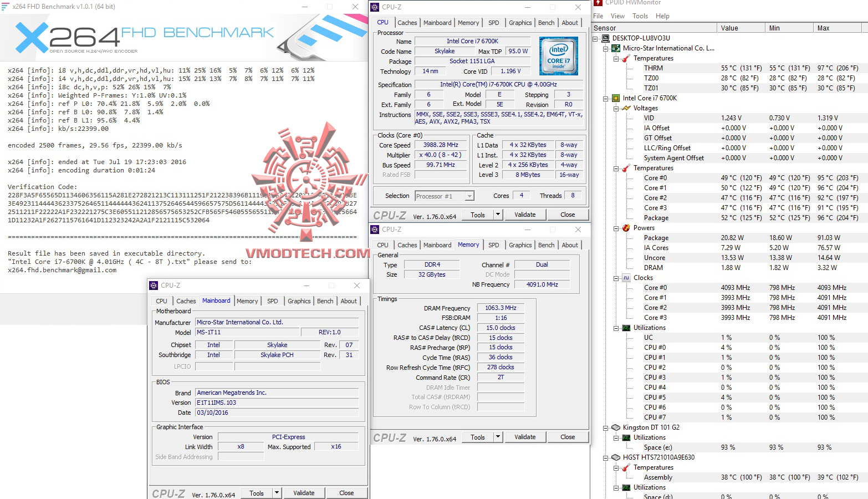Open the View menu in HWMonitor
This screenshot has width=868, height=499.
tap(617, 16)
